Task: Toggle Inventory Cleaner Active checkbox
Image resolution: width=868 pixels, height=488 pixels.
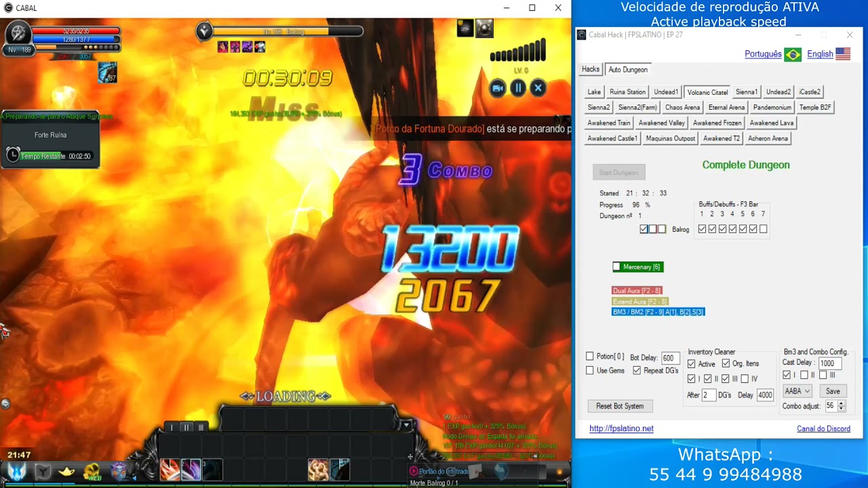Action: [692, 364]
